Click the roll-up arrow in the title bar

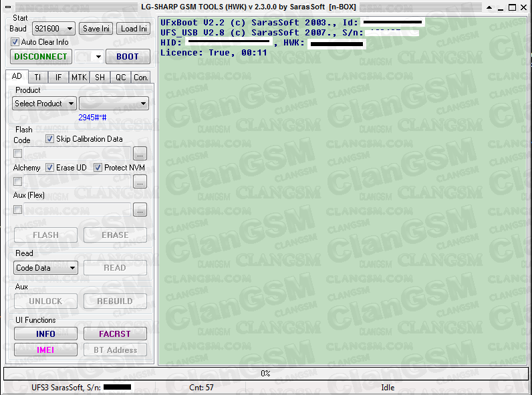(489, 7)
